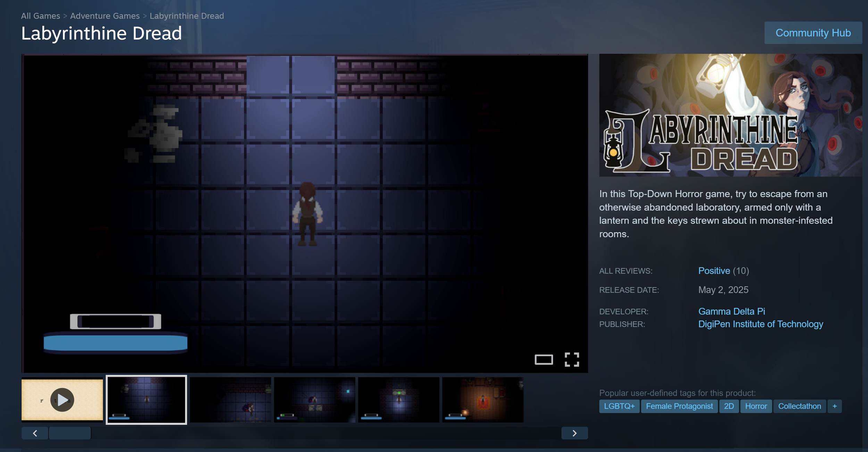
Task: Open publisher DigiPen Institute of Technology
Action: (760, 324)
